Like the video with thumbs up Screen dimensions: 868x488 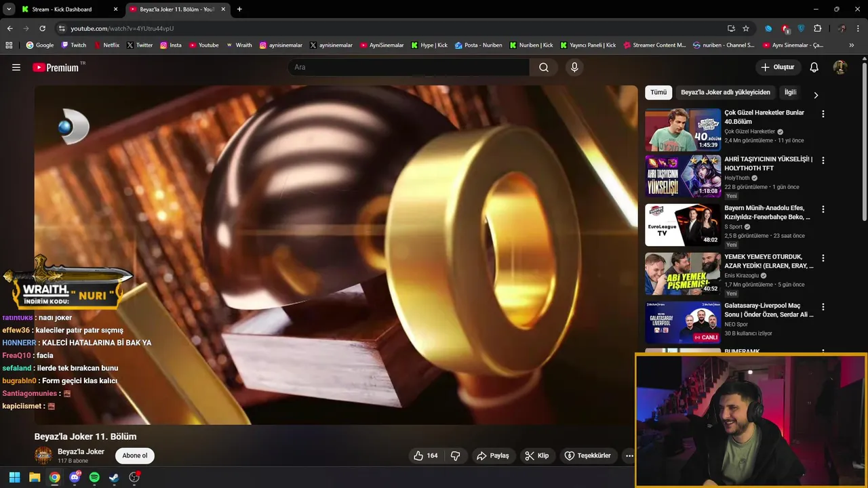pyautogui.click(x=426, y=455)
